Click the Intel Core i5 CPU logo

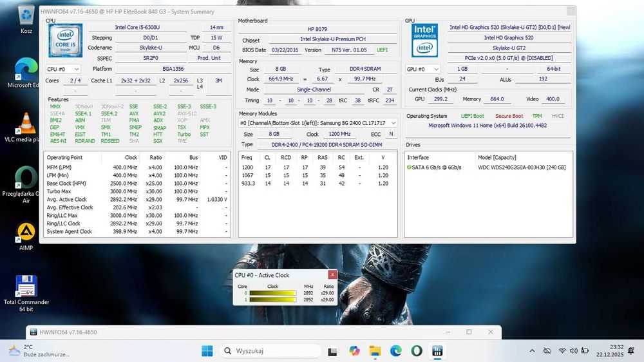click(65, 40)
